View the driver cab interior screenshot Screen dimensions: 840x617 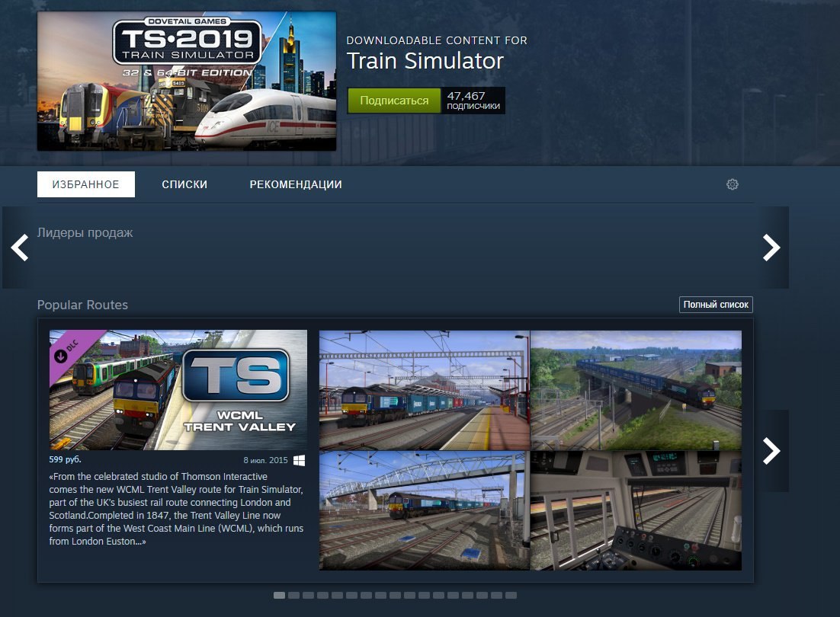636,510
